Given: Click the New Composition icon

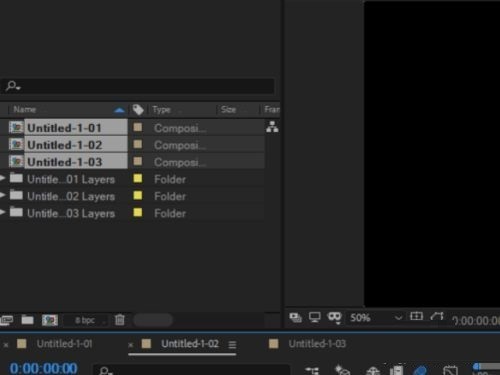Looking at the screenshot, I should click(x=50, y=320).
